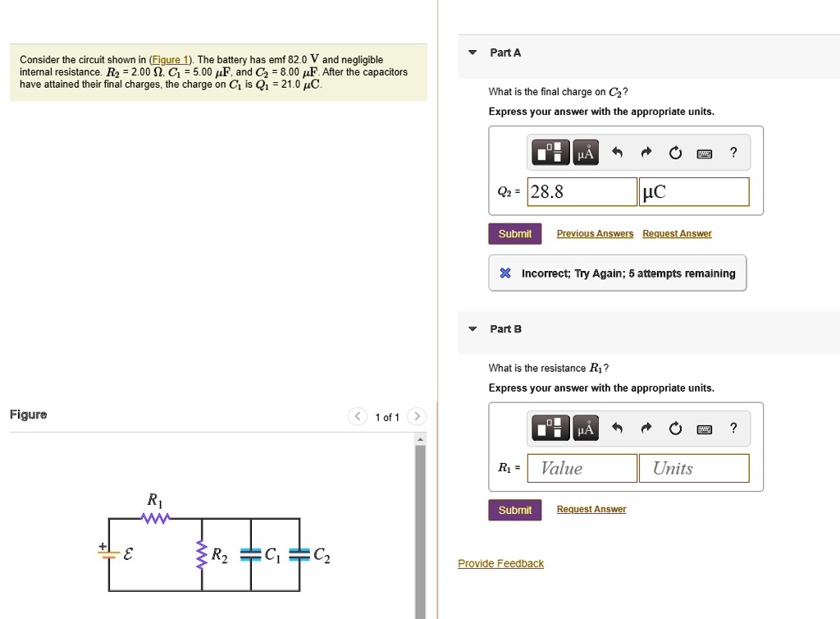Select the µÅ units tool in Part A

[x=586, y=152]
